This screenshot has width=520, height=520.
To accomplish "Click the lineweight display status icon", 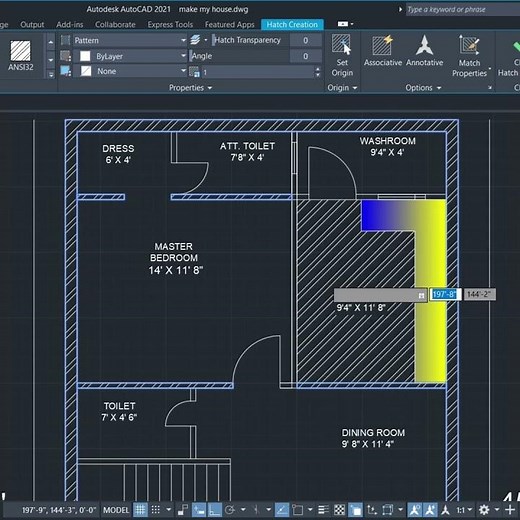I will (323, 509).
